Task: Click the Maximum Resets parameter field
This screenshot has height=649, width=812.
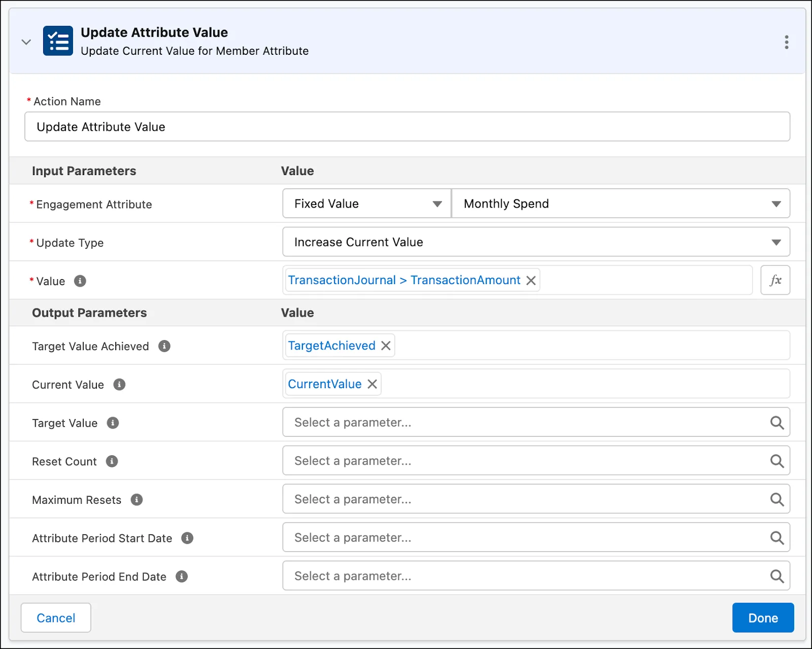Action: tap(536, 499)
